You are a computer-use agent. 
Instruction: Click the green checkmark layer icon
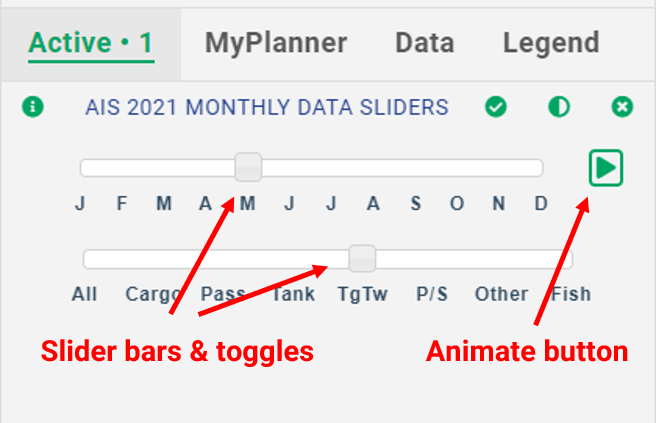tap(496, 107)
